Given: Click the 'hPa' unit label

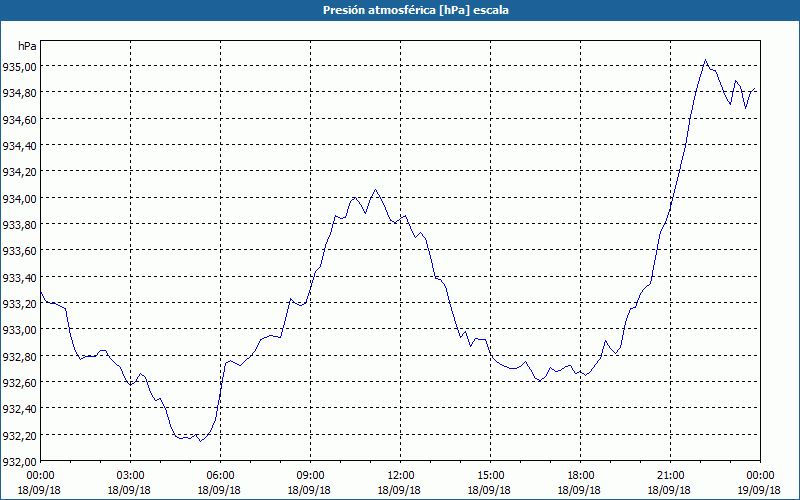Looking at the screenshot, I should [x=27, y=46].
